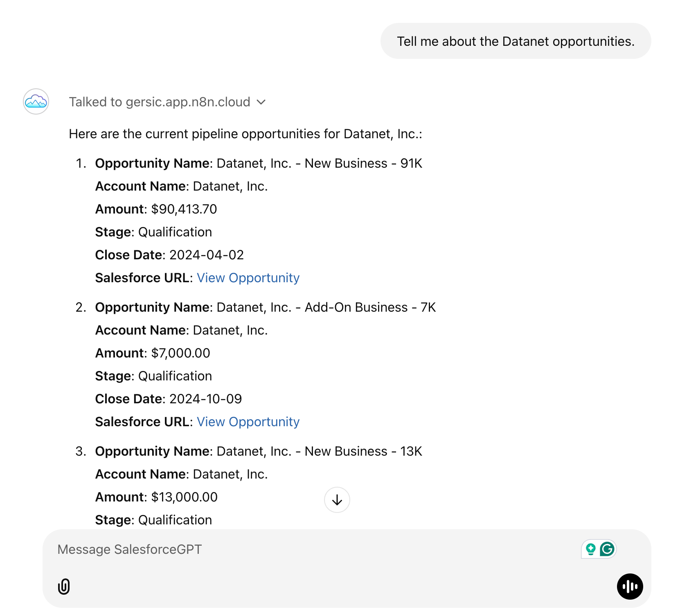
Task: Click the close date 2024-10-09
Action: (206, 399)
